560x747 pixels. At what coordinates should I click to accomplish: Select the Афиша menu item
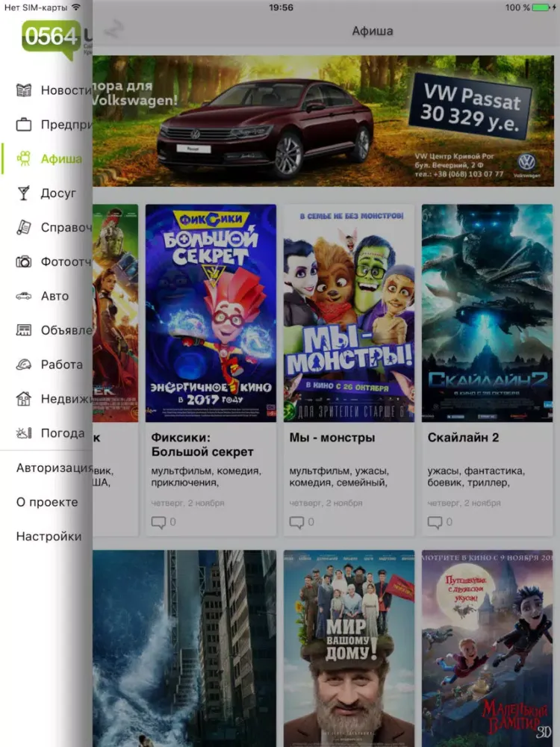pos(46,158)
